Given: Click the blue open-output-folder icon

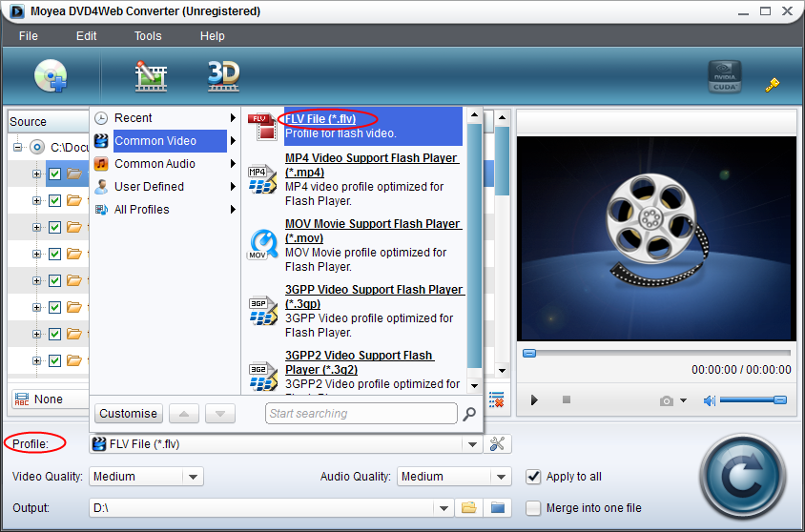Looking at the screenshot, I should click(x=498, y=508).
